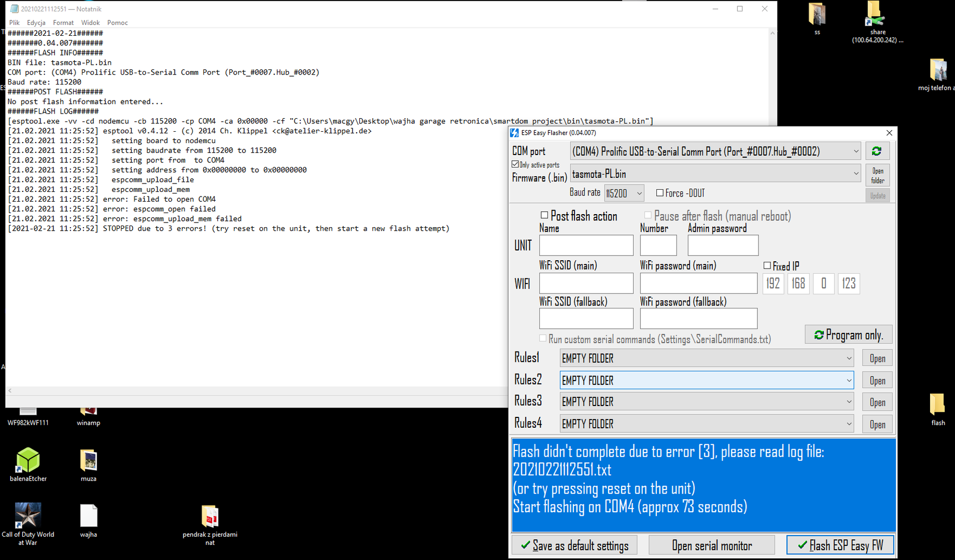Click the Open folder button
This screenshot has height=560, width=955.
click(877, 175)
